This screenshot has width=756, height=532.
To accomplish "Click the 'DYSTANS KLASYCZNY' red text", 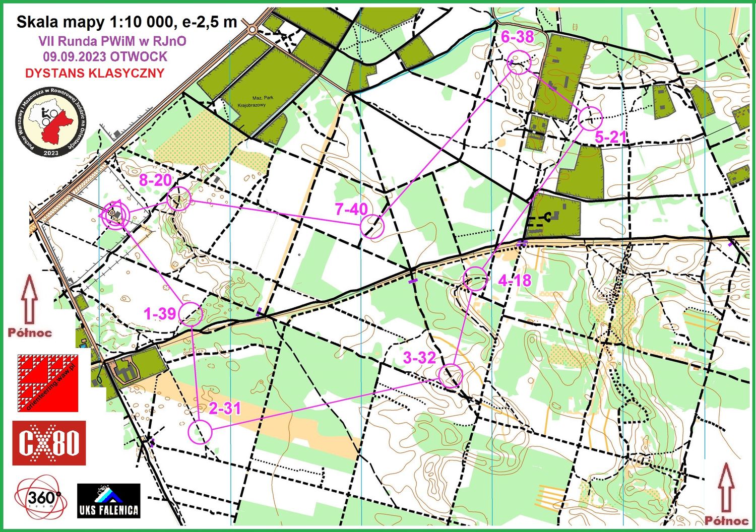I will point(95,73).
